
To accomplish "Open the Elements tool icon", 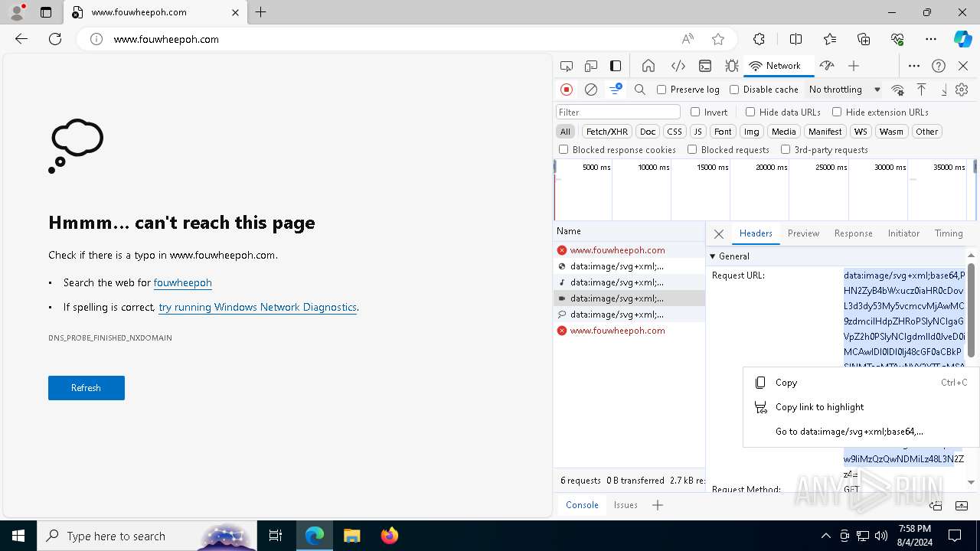I will pos(678,66).
